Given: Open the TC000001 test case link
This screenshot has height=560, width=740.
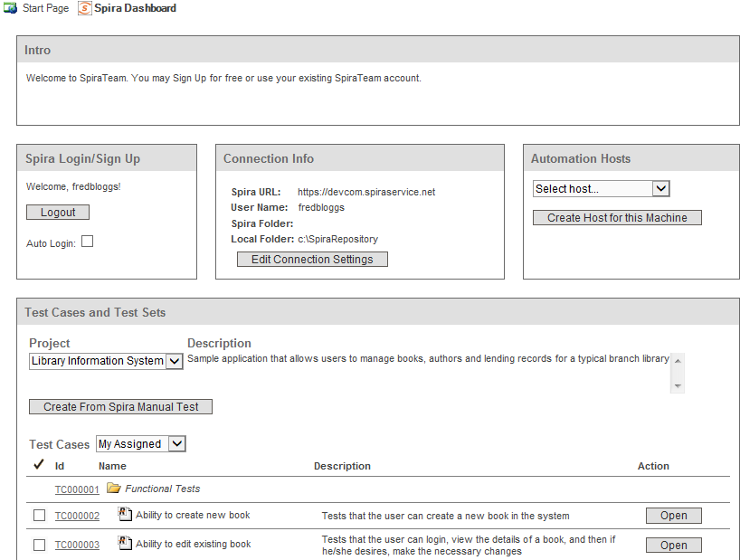Looking at the screenshot, I should pyautogui.click(x=77, y=489).
